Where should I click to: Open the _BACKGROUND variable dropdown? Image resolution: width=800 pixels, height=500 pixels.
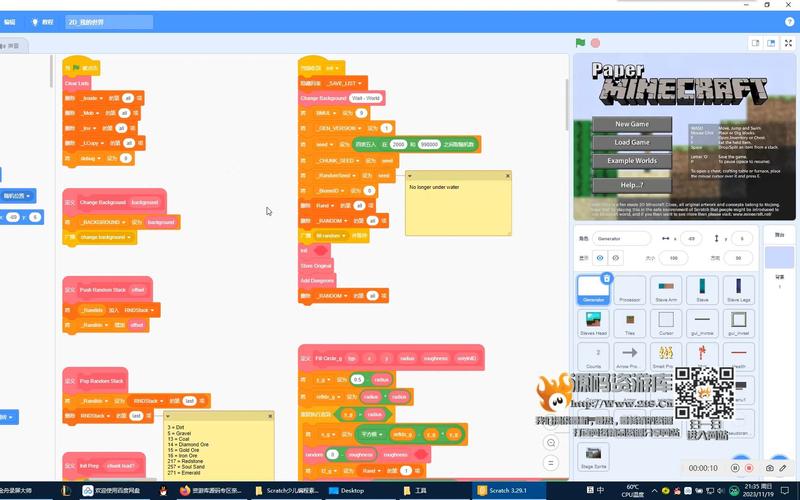pyautogui.click(x=103, y=222)
